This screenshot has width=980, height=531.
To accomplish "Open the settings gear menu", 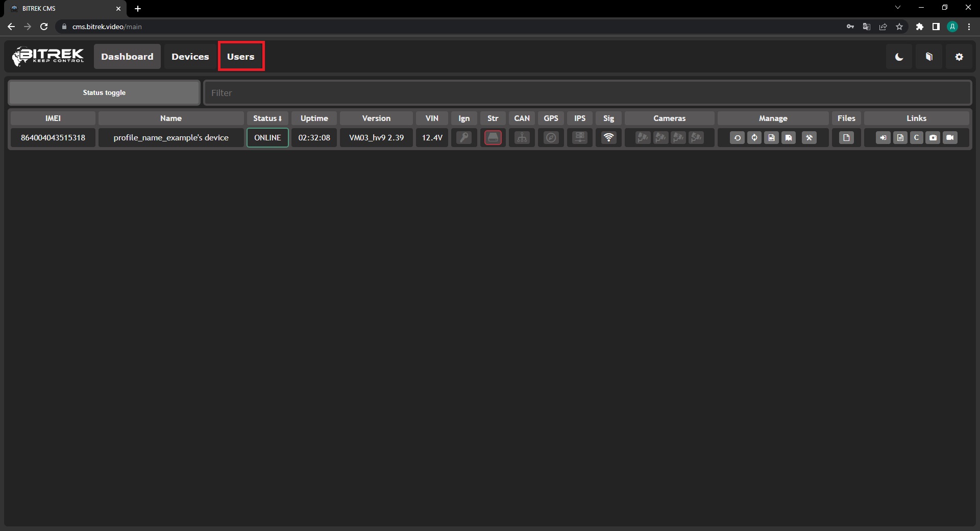I will [959, 57].
